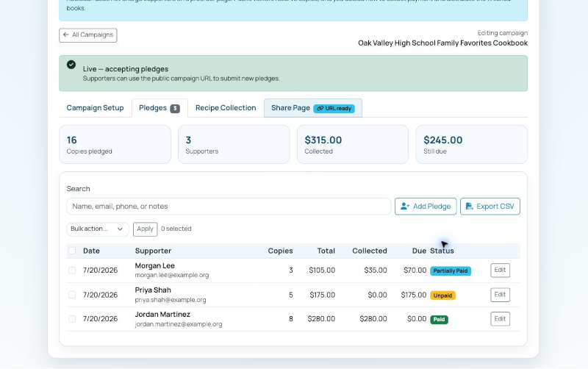Toggle the select-all checkbox in table header
This screenshot has width=588, height=369.
(x=72, y=251)
